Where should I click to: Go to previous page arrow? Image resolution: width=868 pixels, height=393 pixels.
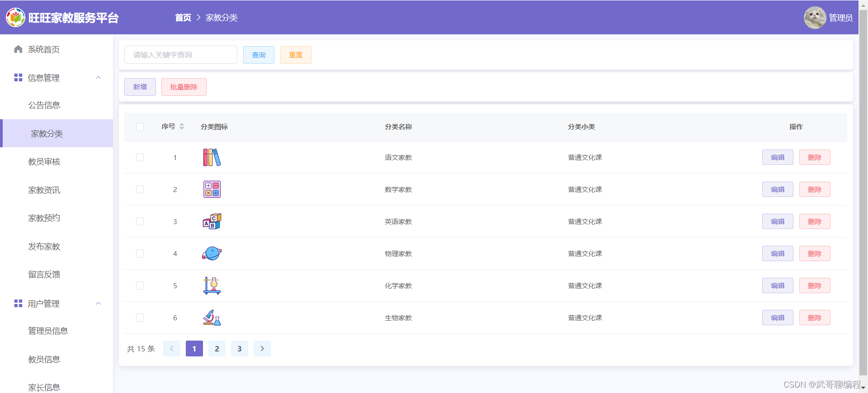[172, 349]
